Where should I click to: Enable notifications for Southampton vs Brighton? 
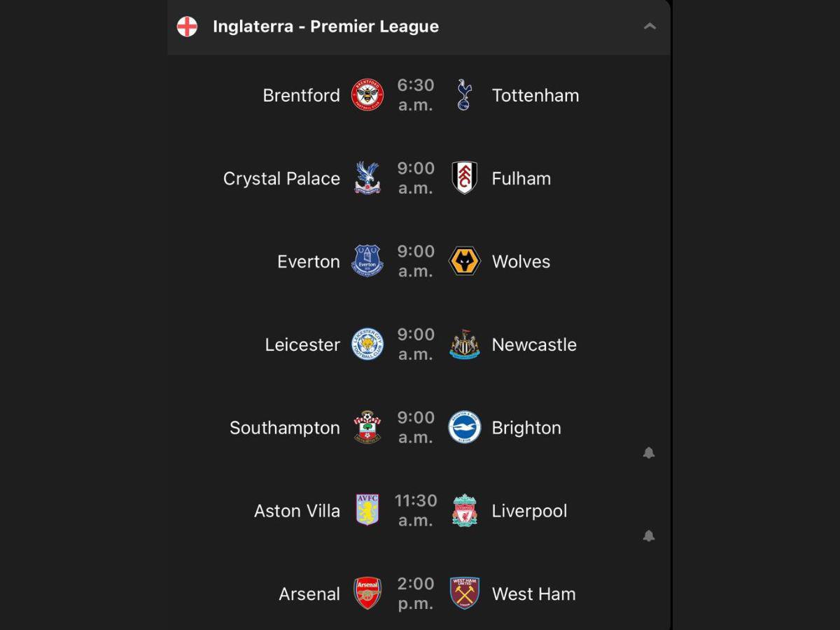click(649, 453)
